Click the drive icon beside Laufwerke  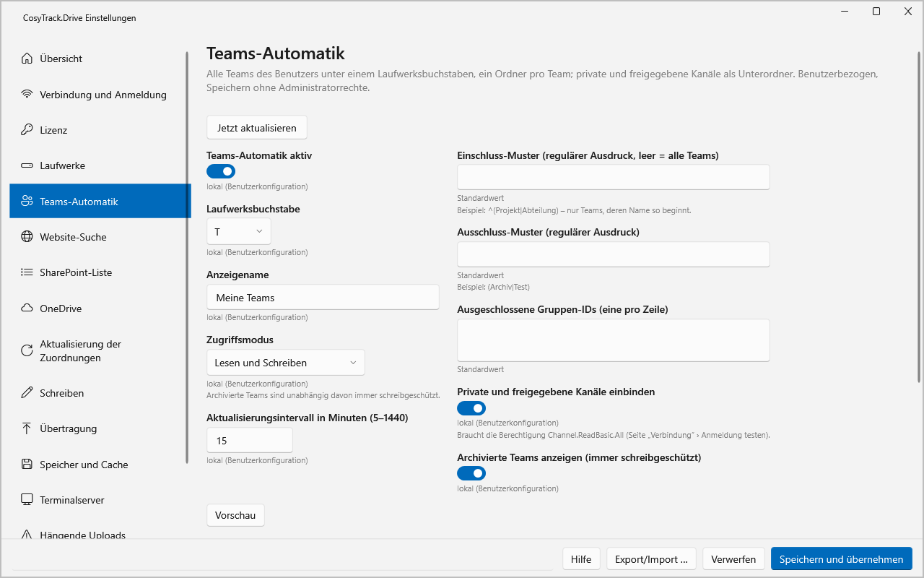[x=27, y=165]
